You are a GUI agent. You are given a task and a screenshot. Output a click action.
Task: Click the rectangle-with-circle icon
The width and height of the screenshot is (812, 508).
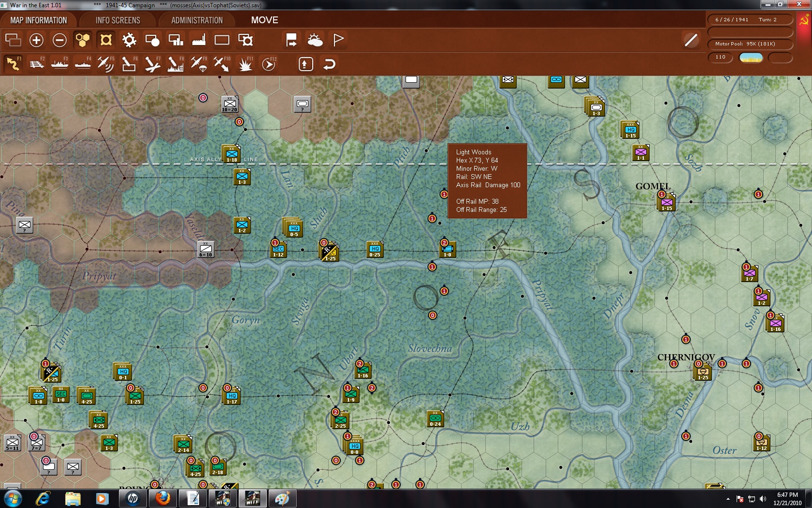[152, 40]
